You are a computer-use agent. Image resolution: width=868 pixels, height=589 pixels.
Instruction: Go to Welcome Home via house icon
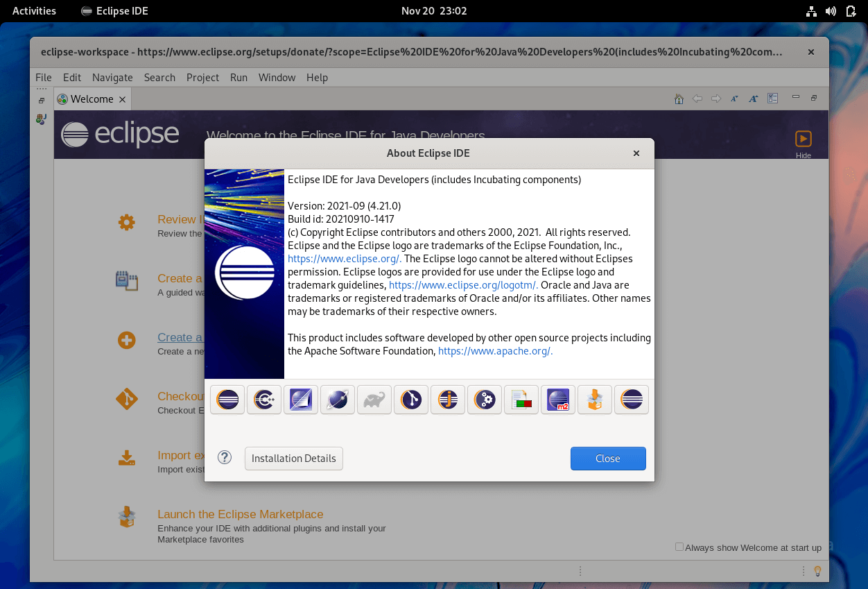pyautogui.click(x=679, y=99)
